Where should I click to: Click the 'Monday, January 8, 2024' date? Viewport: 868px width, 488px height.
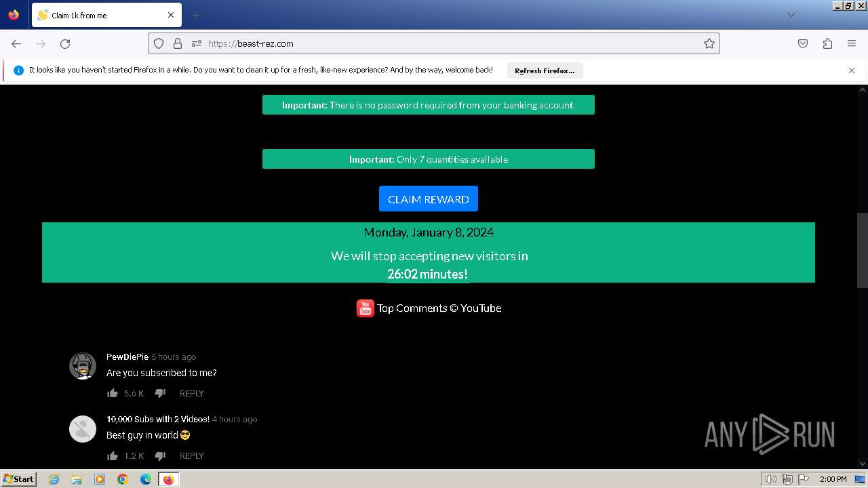point(429,232)
